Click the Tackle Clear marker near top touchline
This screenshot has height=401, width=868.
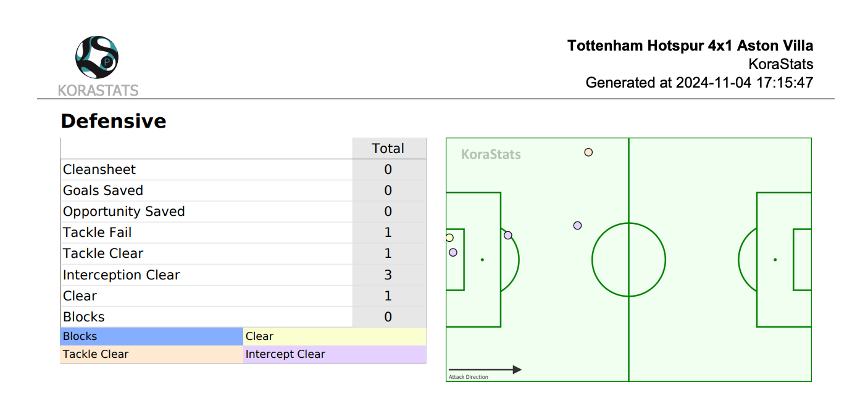[x=588, y=152]
